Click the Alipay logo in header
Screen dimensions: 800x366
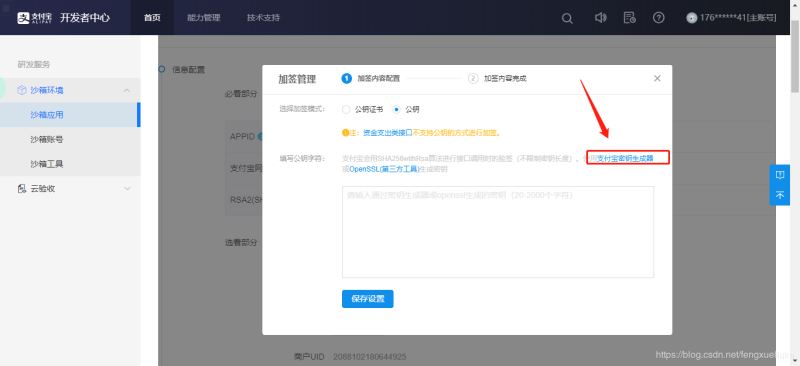coord(34,18)
